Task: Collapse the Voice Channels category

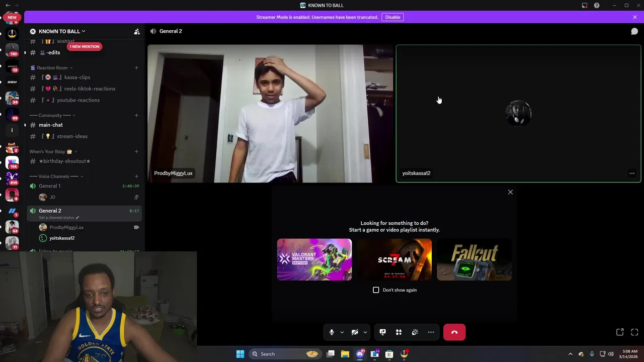Action: coord(56,176)
